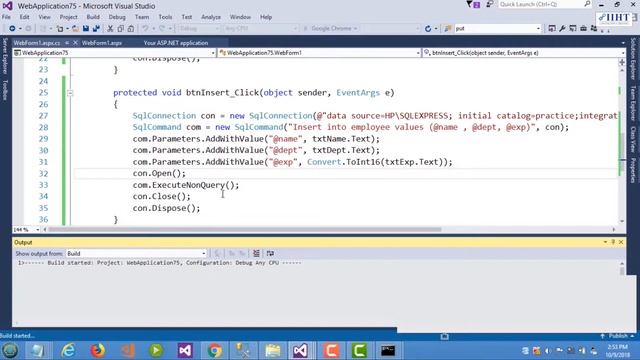This screenshot has height=360, width=640.
Task: Click the Paste toolbar icon
Action: (131, 29)
